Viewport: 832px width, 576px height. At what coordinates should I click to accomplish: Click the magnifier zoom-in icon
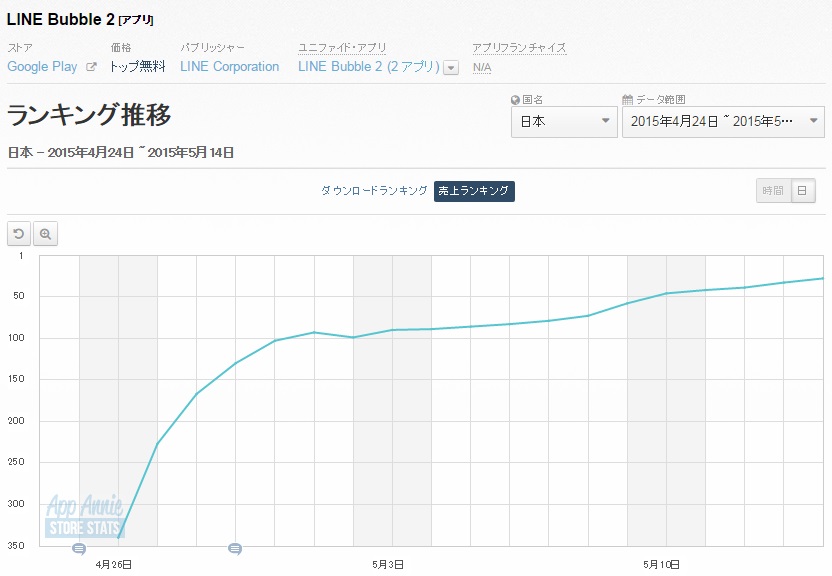click(45, 234)
